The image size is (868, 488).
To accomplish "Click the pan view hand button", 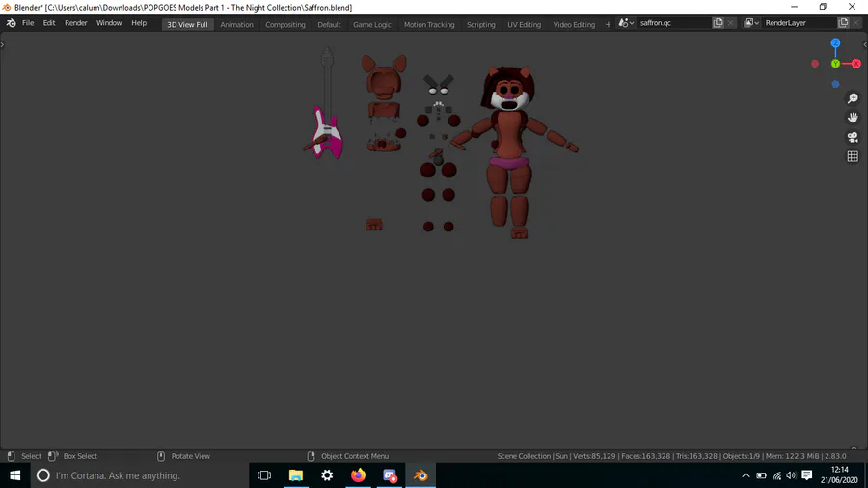I will coord(853,118).
